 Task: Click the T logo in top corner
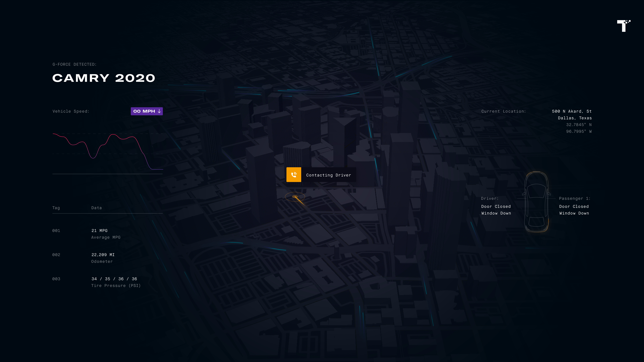624,26
